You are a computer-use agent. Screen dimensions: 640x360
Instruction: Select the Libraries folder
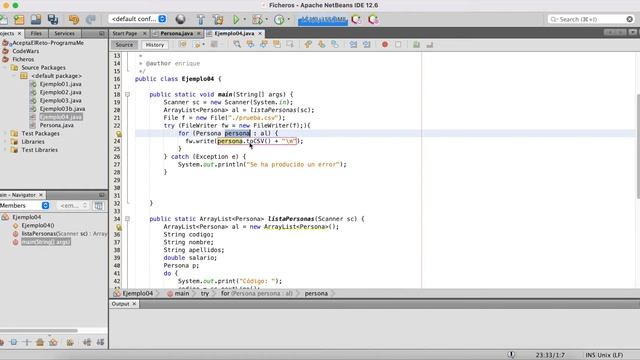pyautogui.click(x=33, y=142)
